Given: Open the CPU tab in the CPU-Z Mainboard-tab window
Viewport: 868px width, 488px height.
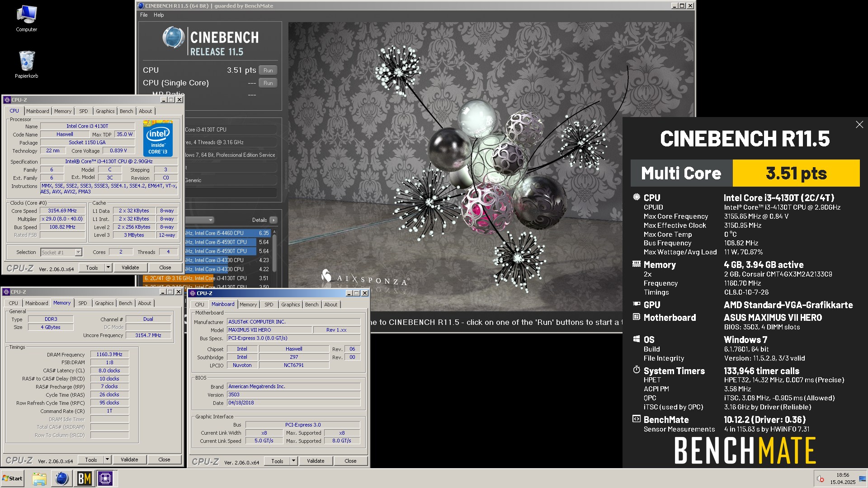Looking at the screenshot, I should 199,305.
